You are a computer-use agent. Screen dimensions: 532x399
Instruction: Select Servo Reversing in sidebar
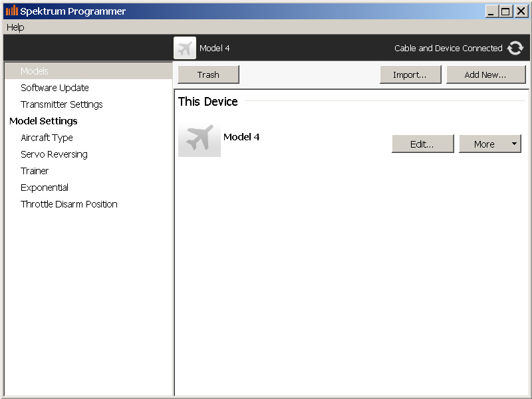pos(54,154)
